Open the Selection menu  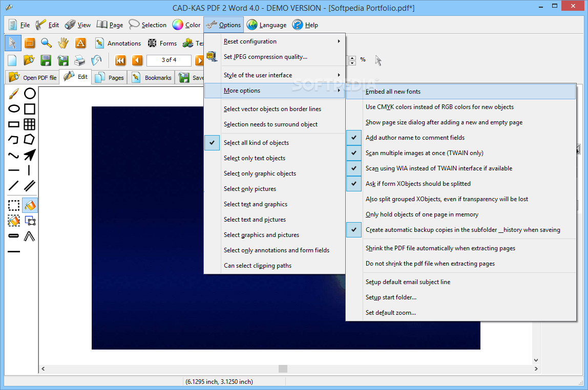coord(148,25)
